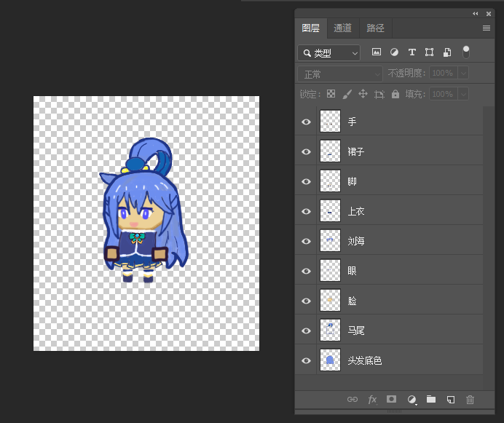Image resolution: width=504 pixels, height=423 pixels.
Task: Click the 刘海 layer thumbnail
Action: coord(330,241)
